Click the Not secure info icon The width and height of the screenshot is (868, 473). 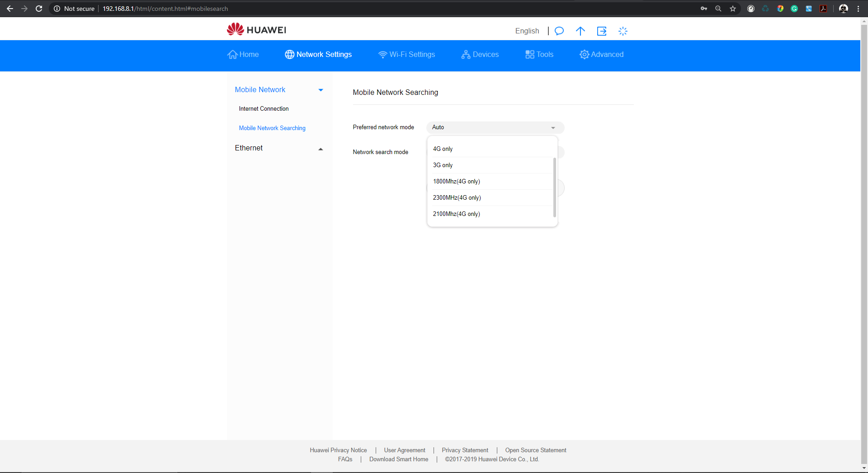pos(57,9)
